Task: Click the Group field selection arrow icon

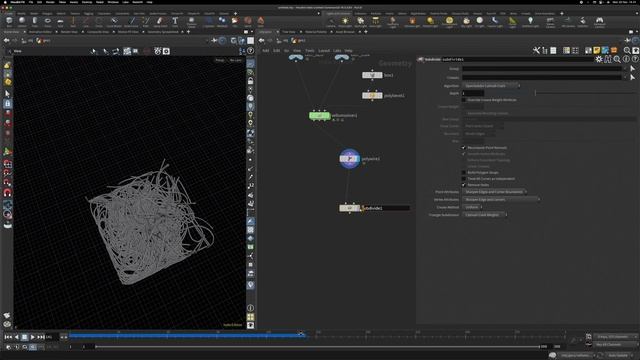Action: click(x=633, y=69)
